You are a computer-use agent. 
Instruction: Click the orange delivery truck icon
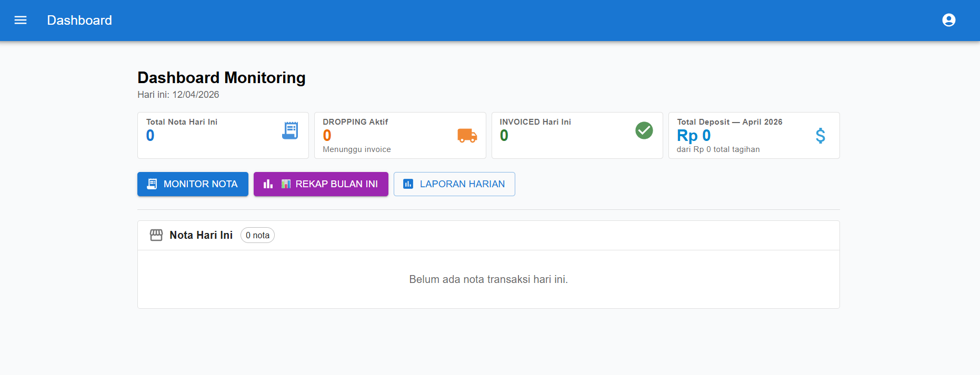pyautogui.click(x=467, y=136)
